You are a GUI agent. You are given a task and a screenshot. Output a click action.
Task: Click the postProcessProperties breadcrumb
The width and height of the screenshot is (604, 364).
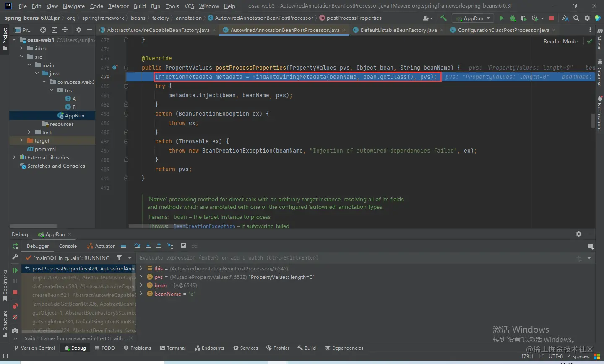[350, 18]
